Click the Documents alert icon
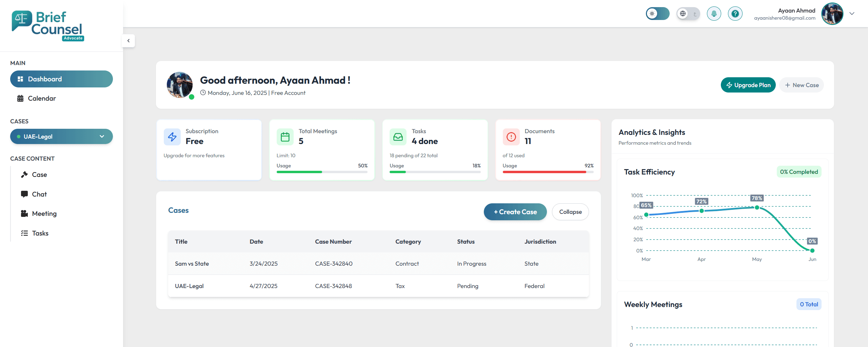868x347 pixels. (x=511, y=137)
